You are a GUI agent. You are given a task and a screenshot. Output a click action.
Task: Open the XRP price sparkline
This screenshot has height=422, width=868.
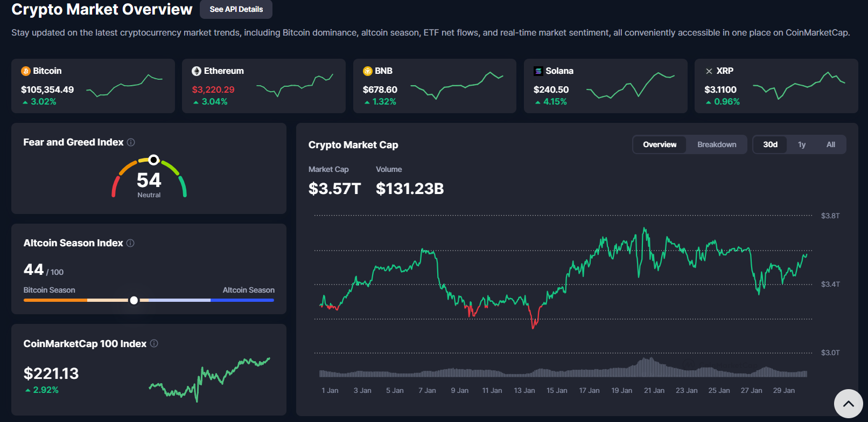click(799, 86)
